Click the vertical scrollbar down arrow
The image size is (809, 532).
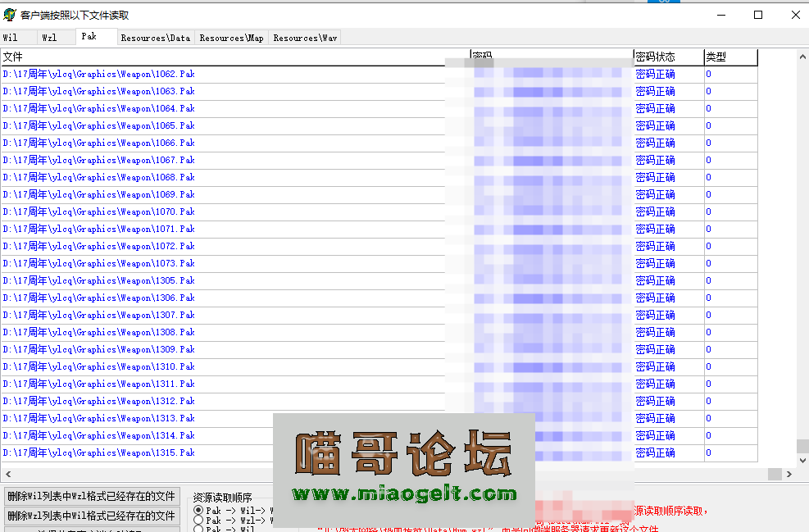[801, 458]
